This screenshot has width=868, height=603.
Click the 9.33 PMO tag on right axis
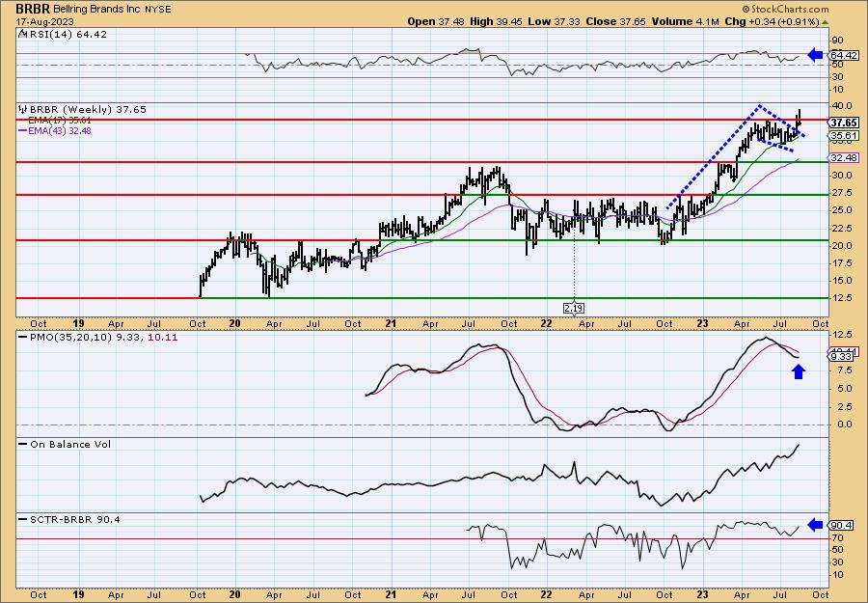(842, 357)
